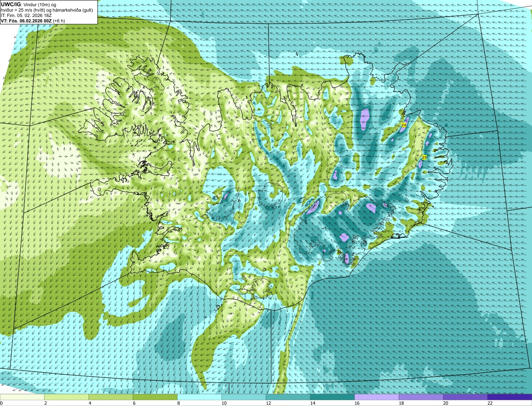Select the 2–4 m/s light green swatch
This screenshot has width=532, height=406.
coord(66,397)
